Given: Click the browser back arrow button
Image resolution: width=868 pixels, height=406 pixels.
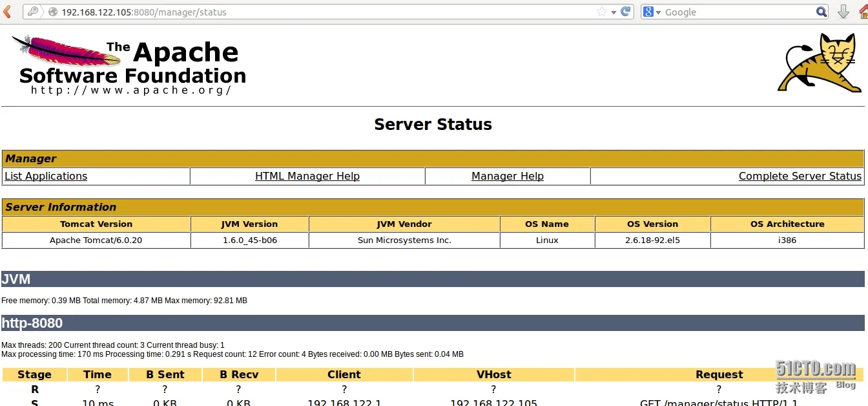Looking at the screenshot, I should click(7, 12).
